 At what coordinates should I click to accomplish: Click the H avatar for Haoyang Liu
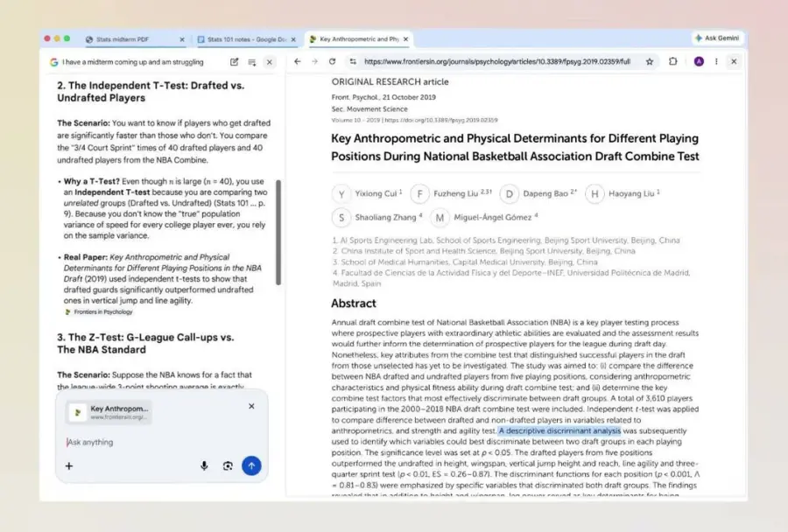tap(595, 194)
